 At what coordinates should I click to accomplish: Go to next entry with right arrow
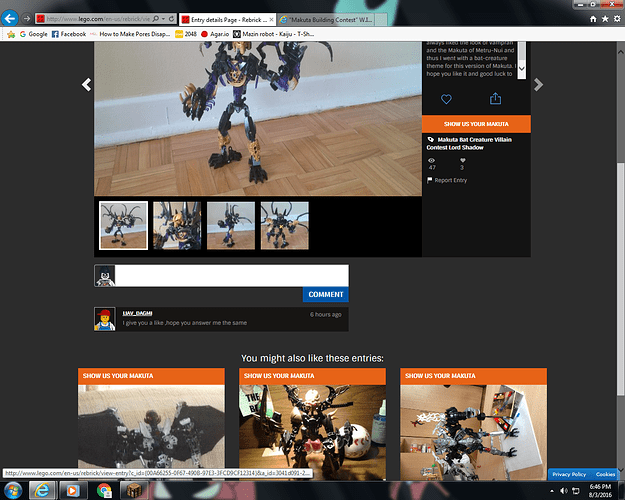(538, 85)
